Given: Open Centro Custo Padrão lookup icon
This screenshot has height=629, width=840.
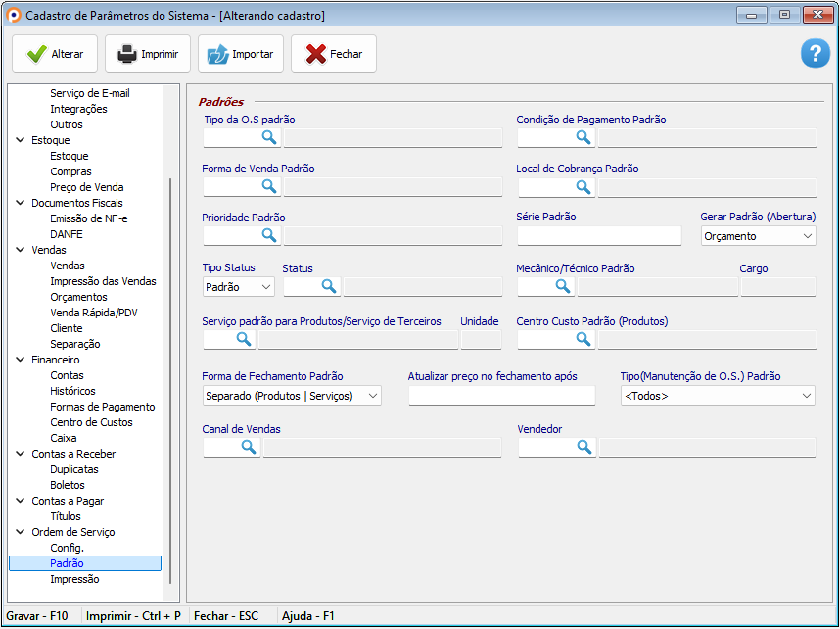Looking at the screenshot, I should tap(583, 339).
